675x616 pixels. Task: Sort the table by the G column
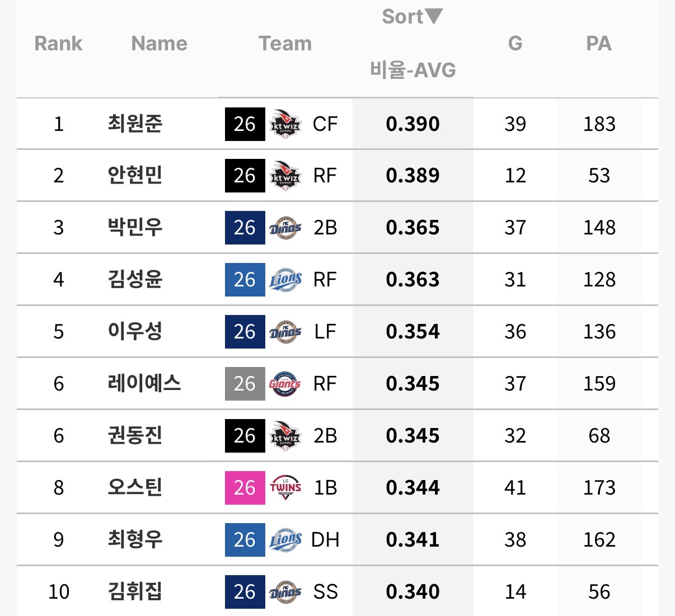coord(515,43)
